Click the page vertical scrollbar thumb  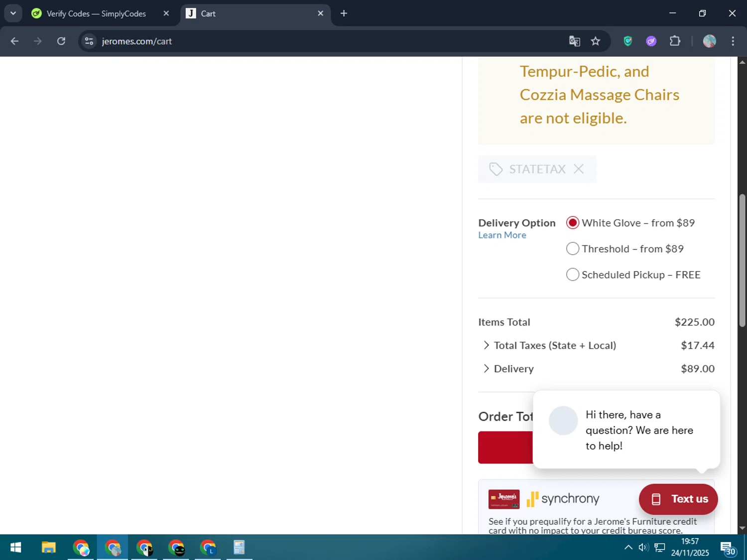pos(742,261)
